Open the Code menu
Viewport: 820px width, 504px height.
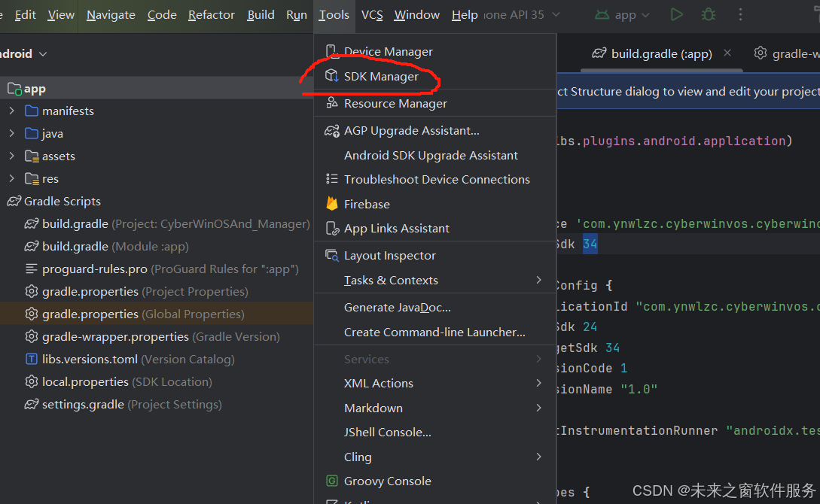click(162, 14)
